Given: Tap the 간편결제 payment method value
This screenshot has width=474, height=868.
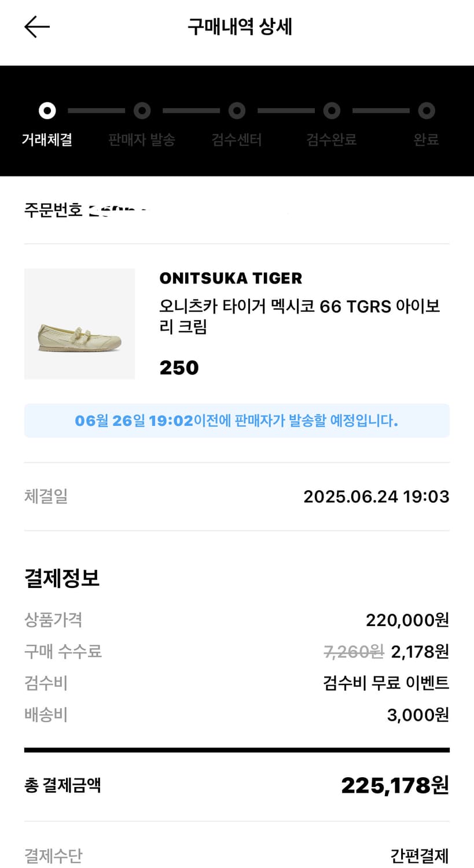Looking at the screenshot, I should tap(420, 855).
